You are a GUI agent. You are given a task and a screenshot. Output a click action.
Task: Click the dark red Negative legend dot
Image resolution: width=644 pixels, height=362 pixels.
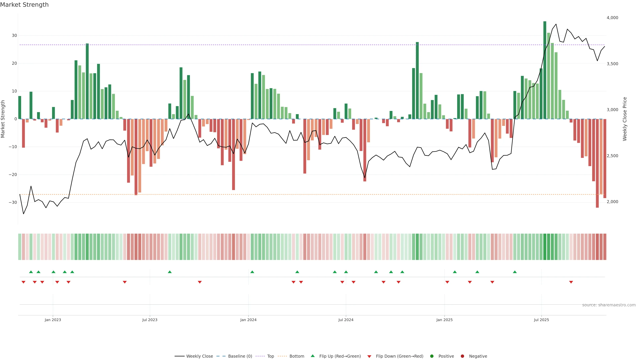point(462,356)
